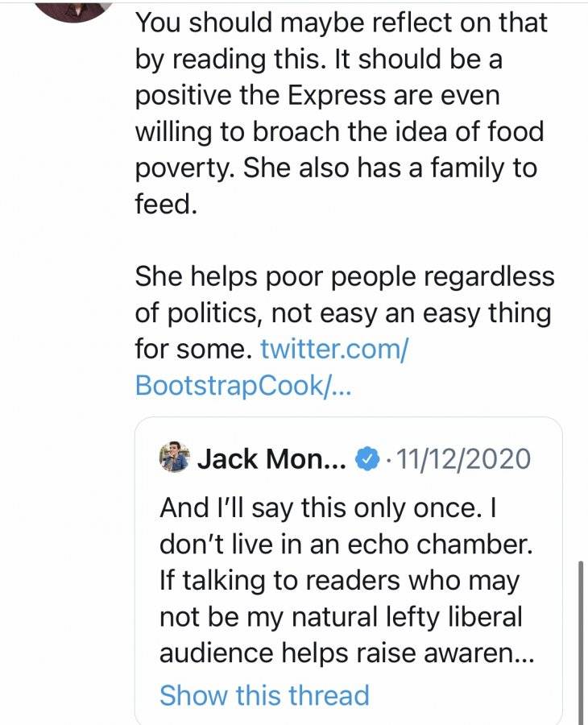Screen dimensions: 588x725
Task: Open the twitter.com/ link in the tweet
Action: pos(334,348)
